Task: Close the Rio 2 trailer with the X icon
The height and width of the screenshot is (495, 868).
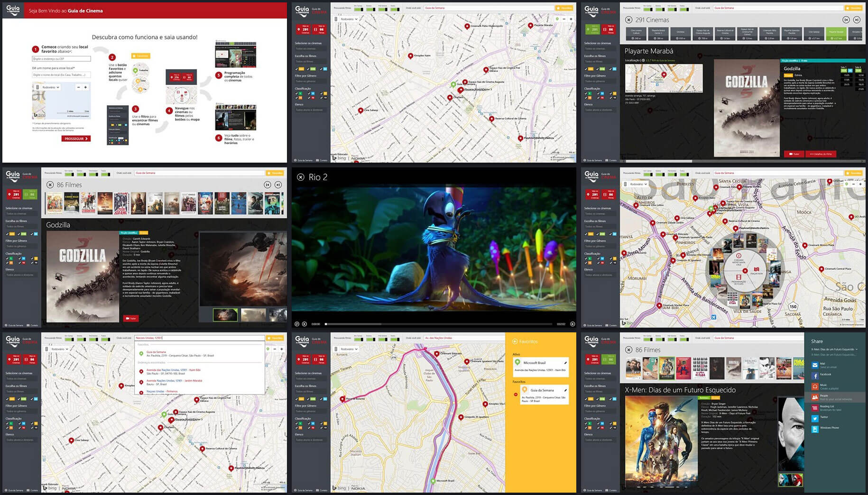Action: pyautogui.click(x=300, y=177)
